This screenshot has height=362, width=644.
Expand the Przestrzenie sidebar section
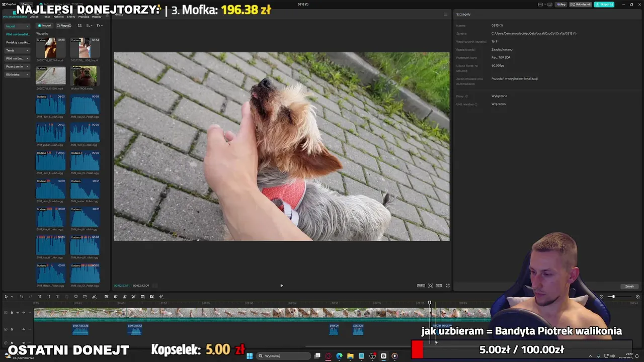point(17,66)
